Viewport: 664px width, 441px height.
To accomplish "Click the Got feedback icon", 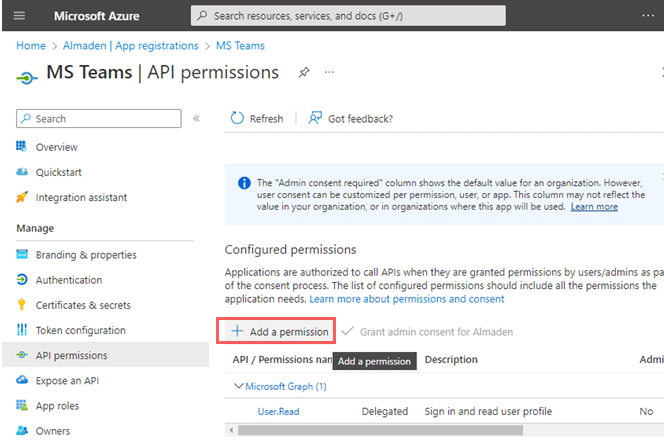I will pyautogui.click(x=315, y=118).
